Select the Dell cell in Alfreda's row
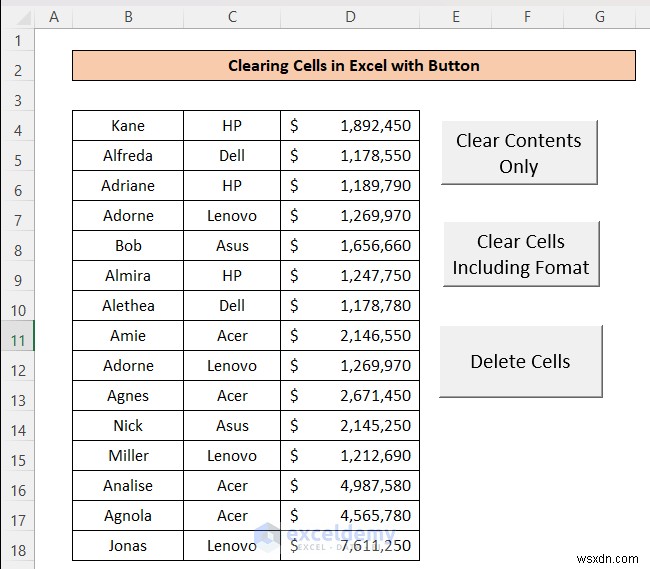Screen dimensions: 650x569 [232, 155]
